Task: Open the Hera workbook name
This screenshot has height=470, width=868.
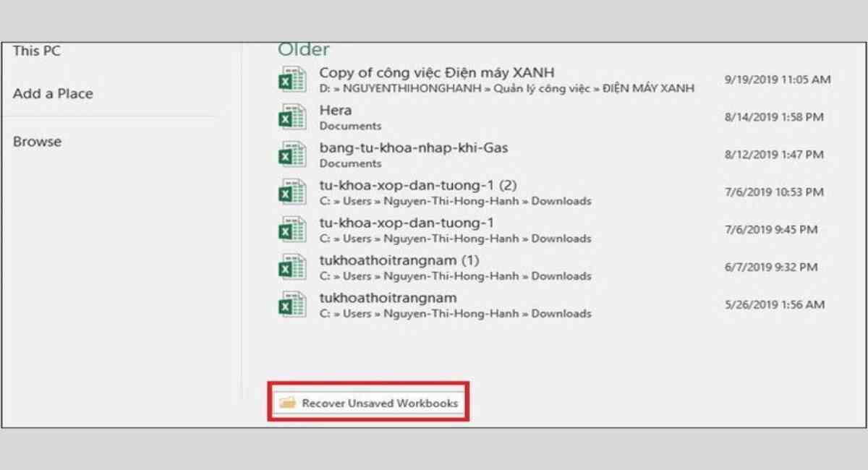Action: (336, 110)
